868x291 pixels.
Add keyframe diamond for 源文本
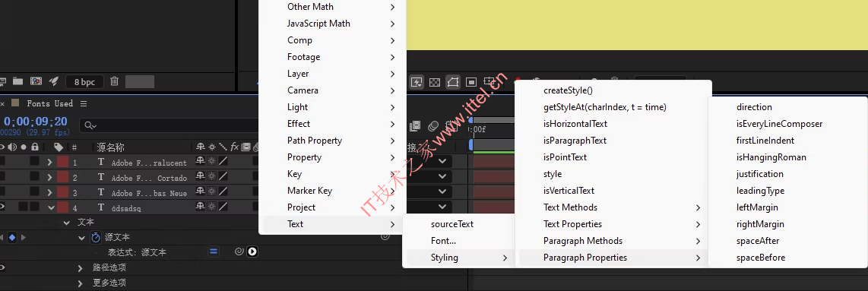(x=11, y=237)
